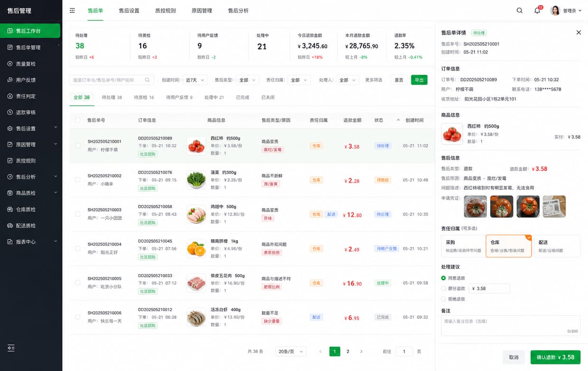Choose 配送 responsibility card

tap(557, 246)
